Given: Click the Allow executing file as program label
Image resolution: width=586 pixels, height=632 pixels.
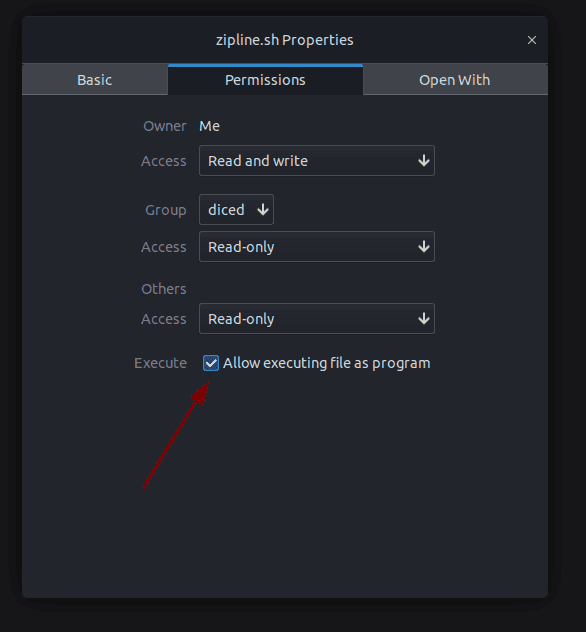Looking at the screenshot, I should point(326,363).
